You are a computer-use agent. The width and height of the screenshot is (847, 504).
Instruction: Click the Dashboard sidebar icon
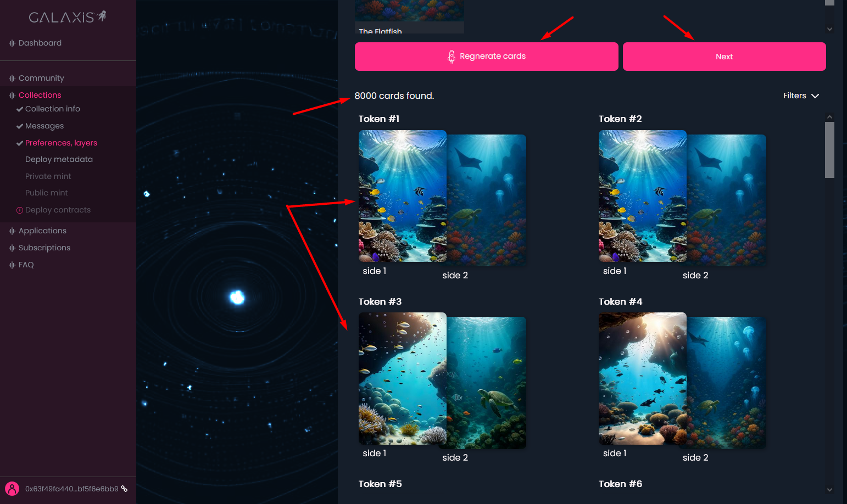(12, 43)
